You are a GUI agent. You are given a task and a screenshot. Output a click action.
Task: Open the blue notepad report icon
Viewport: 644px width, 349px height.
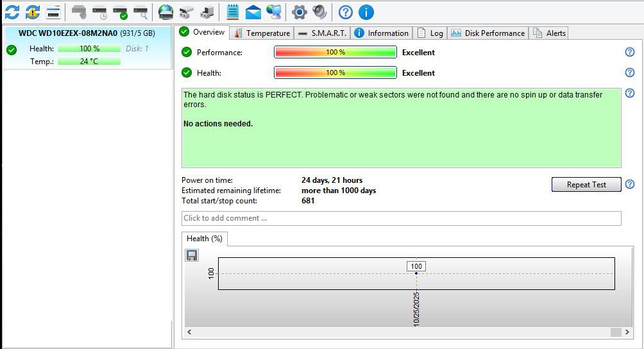click(233, 12)
